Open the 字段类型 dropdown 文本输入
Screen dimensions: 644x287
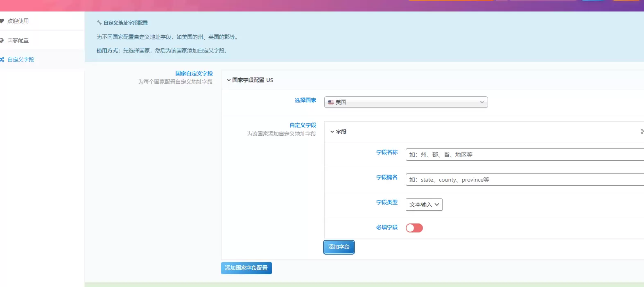[x=424, y=205]
